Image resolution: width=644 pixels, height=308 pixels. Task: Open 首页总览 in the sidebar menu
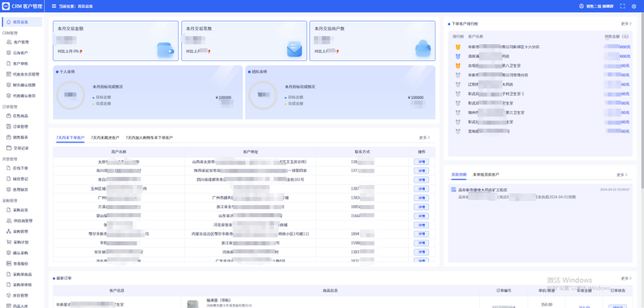(x=23, y=22)
